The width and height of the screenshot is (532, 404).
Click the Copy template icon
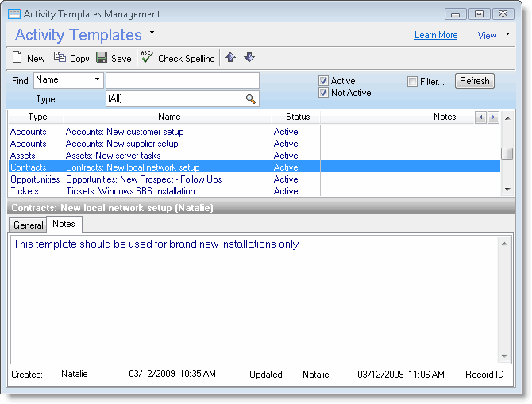[60, 58]
